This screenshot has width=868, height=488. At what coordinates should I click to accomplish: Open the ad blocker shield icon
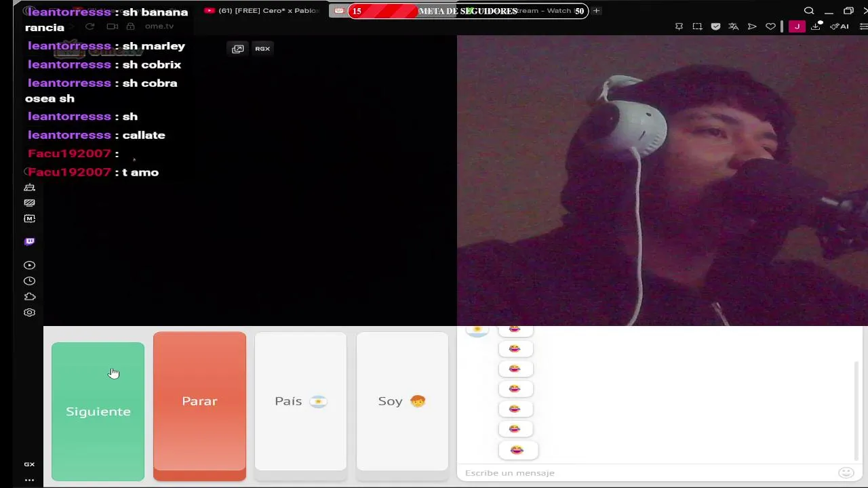click(x=715, y=26)
